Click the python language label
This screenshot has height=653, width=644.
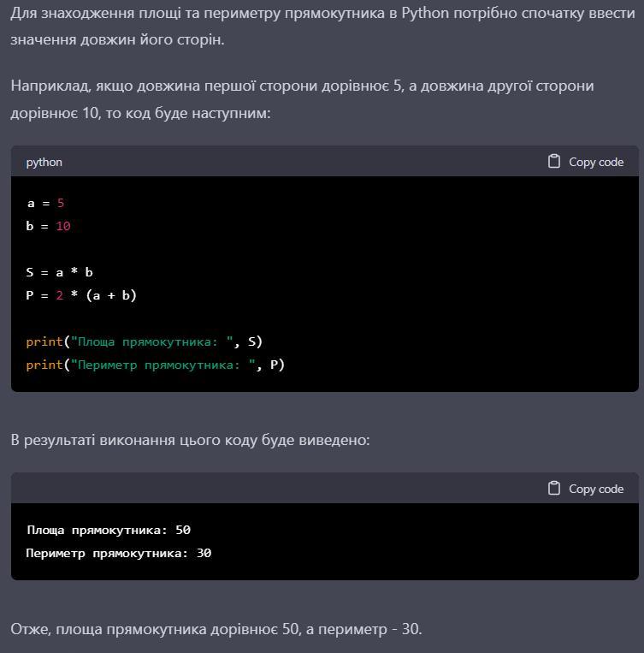[x=44, y=162]
